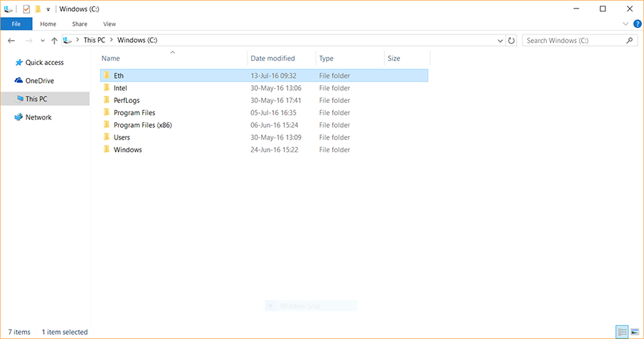Select OneDrive in navigation pane

pos(39,80)
